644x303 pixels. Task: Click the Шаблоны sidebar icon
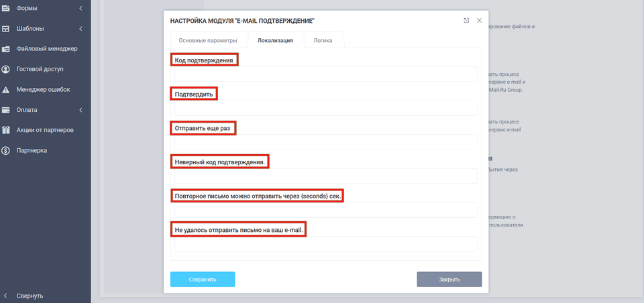(x=6, y=29)
